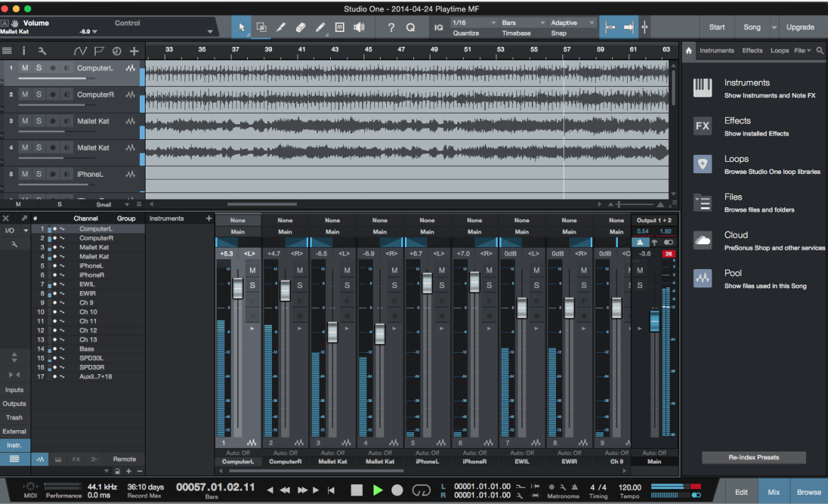Click bar 49 on the timeline ruler
The width and height of the screenshot is (828, 504).
(x=434, y=50)
